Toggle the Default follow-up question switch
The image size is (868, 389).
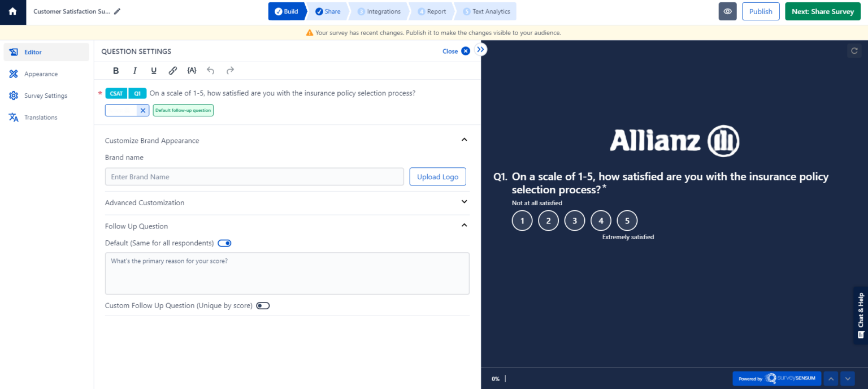(x=224, y=243)
